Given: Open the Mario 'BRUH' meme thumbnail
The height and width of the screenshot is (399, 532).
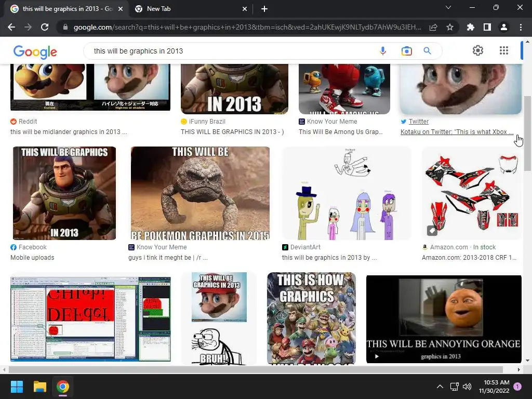Looking at the screenshot, I should [x=219, y=318].
